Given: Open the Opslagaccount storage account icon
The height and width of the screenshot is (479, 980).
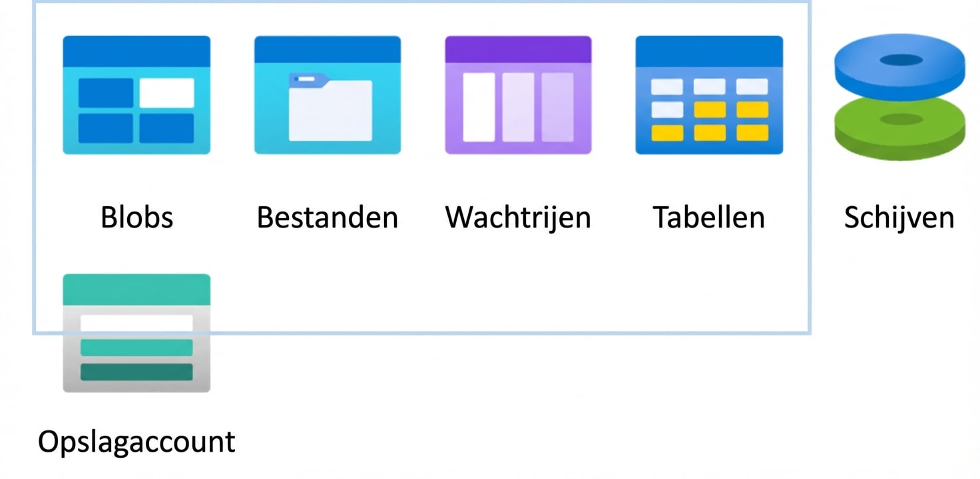Looking at the screenshot, I should click(136, 333).
